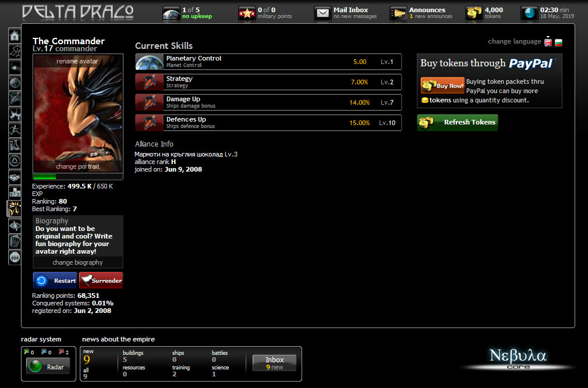The image size is (588, 388).
Task: Open the Radar button
Action: tap(48, 366)
